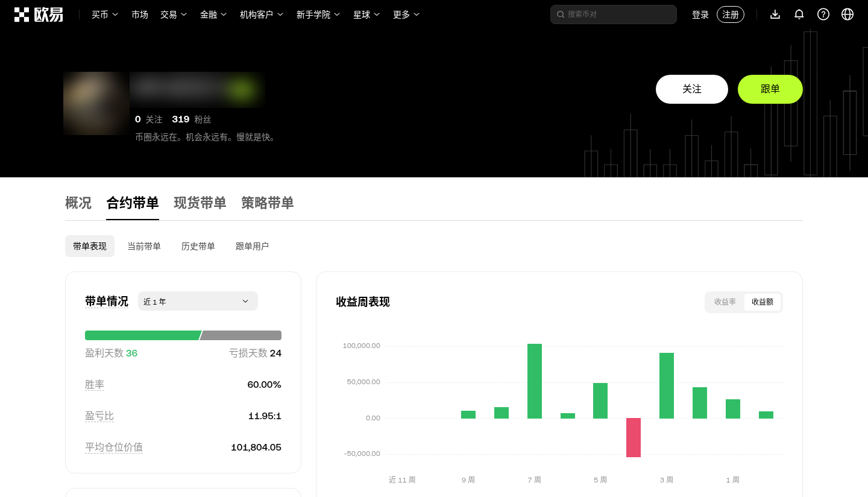This screenshot has width=868, height=497.
Task: Switch to the 合约带单 tab
Action: pos(133,203)
